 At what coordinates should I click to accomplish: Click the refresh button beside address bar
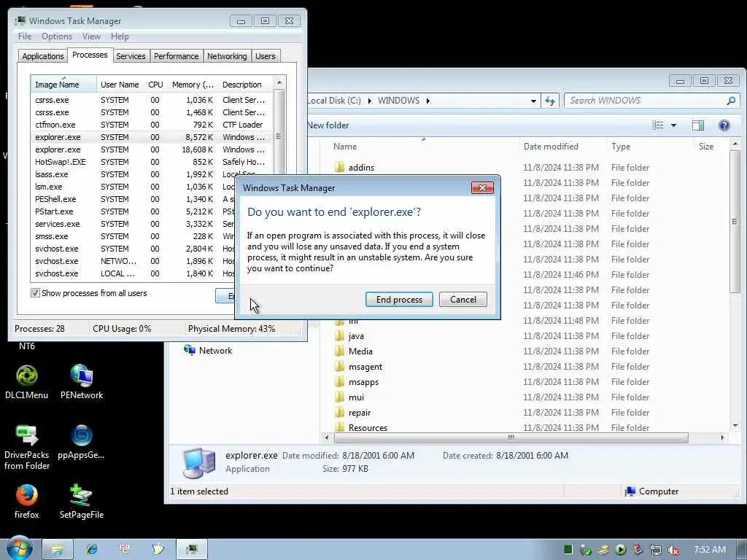pos(550,101)
